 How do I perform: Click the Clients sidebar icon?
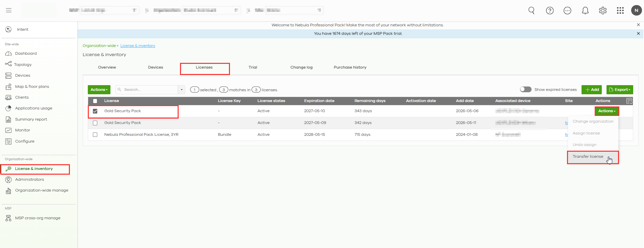point(8,97)
